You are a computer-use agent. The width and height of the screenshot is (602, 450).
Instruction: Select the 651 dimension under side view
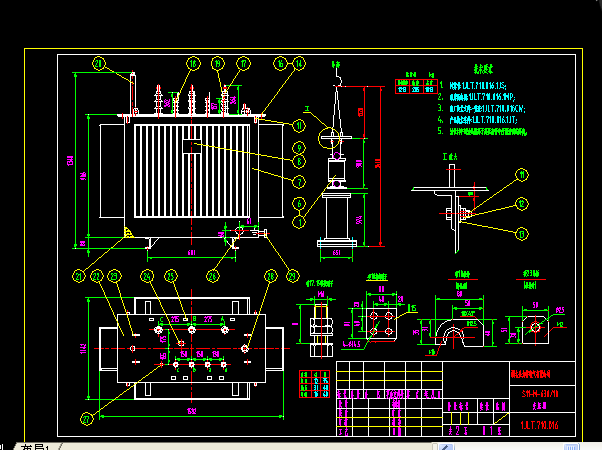pos(336,253)
